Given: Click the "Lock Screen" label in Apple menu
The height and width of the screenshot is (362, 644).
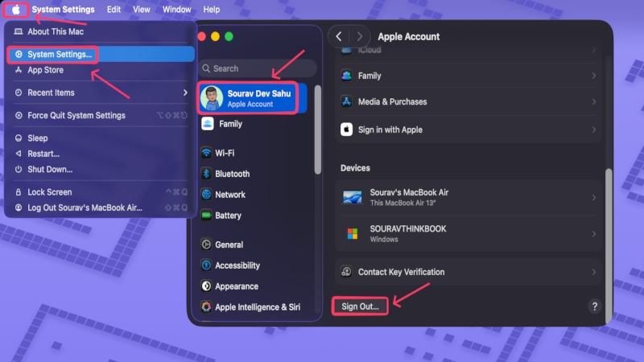Looking at the screenshot, I should pyautogui.click(x=50, y=192).
